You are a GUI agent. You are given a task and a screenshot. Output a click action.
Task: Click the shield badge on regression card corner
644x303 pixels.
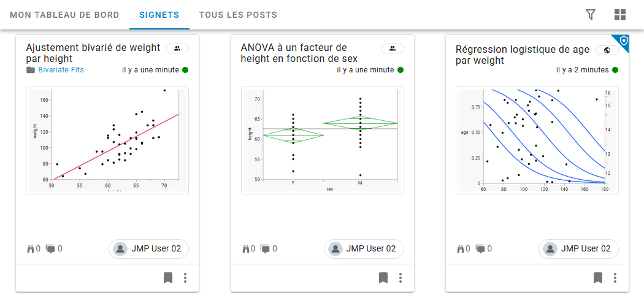pos(623,40)
